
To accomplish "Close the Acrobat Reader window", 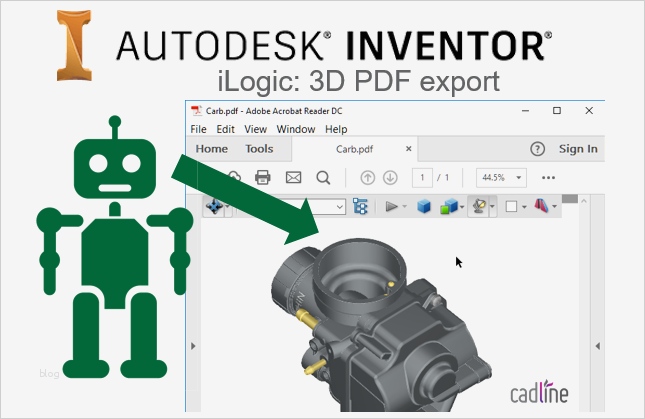I will (x=589, y=111).
